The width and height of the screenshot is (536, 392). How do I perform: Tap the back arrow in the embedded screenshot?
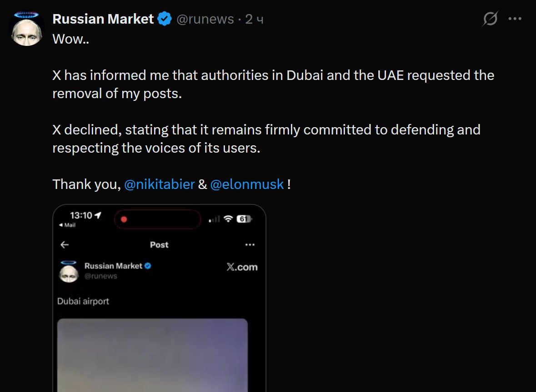[x=65, y=245]
